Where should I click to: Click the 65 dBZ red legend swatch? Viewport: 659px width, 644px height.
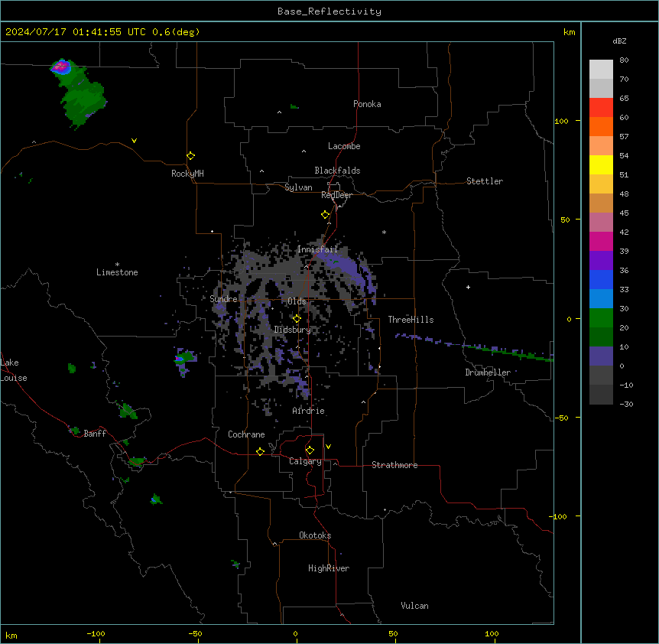click(x=601, y=107)
